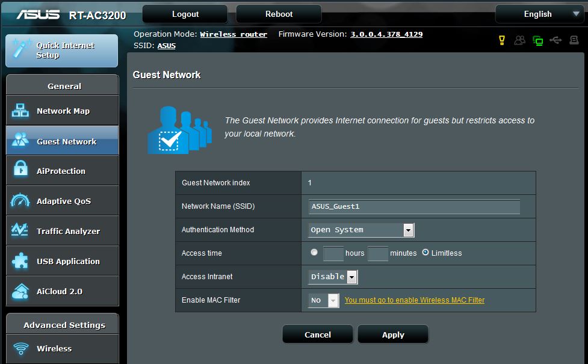
Task: Open the Authentication Method dropdown
Action: (x=361, y=230)
